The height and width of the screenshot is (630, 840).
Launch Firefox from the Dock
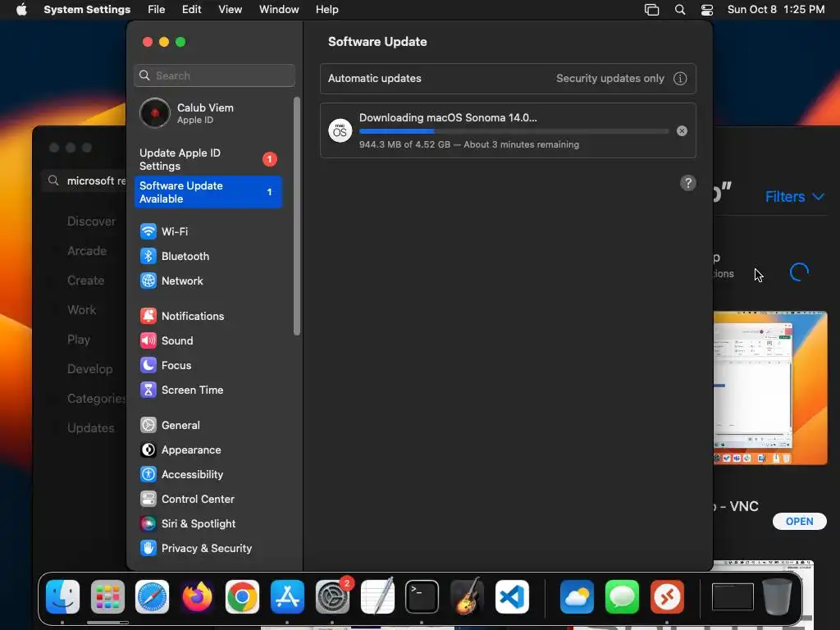click(197, 596)
